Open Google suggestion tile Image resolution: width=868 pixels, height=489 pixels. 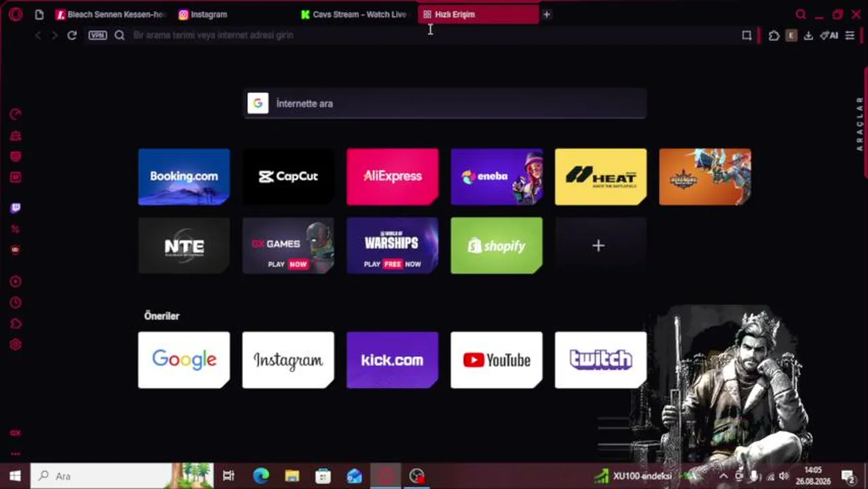pyautogui.click(x=184, y=360)
